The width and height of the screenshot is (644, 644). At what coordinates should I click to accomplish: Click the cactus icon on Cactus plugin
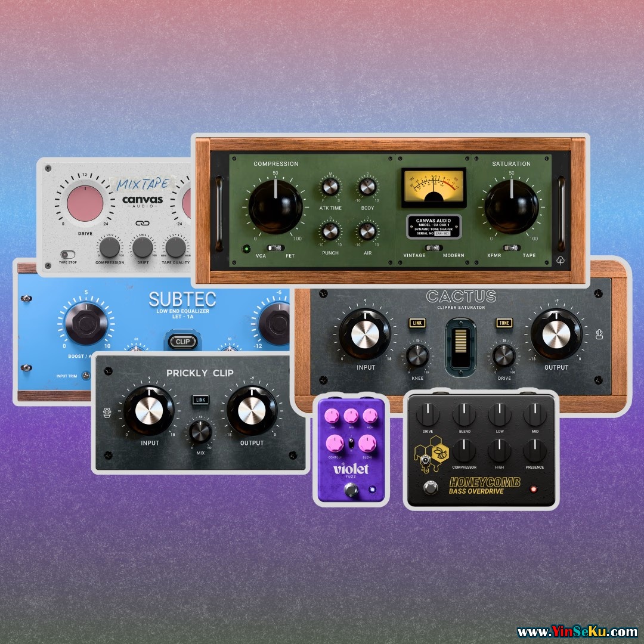[x=599, y=334]
